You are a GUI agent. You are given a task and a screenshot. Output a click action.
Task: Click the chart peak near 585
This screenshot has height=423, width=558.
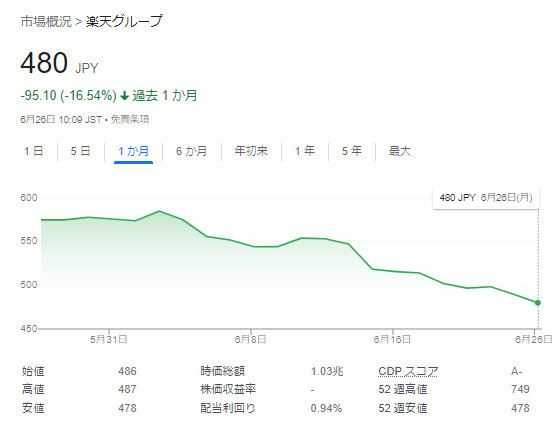coord(159,211)
